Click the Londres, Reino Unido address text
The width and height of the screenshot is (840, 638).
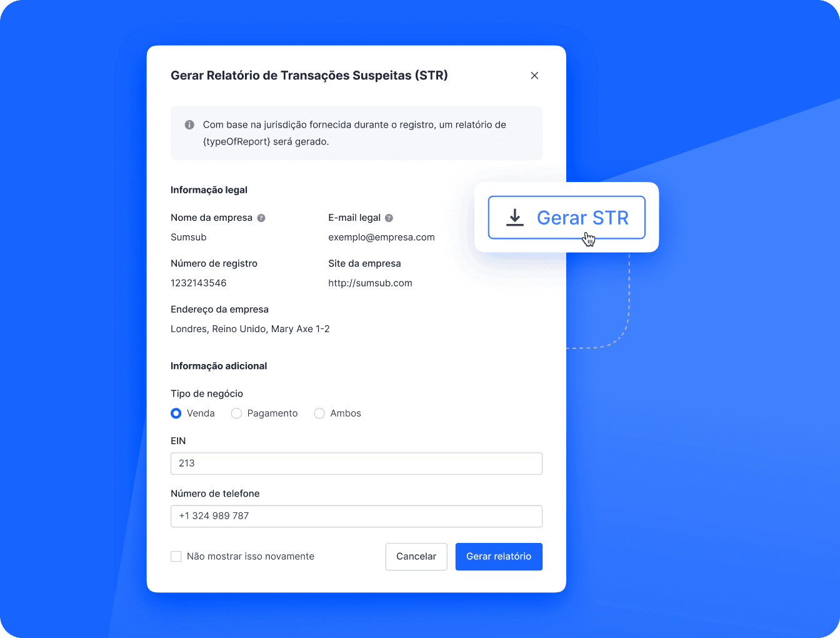250,329
